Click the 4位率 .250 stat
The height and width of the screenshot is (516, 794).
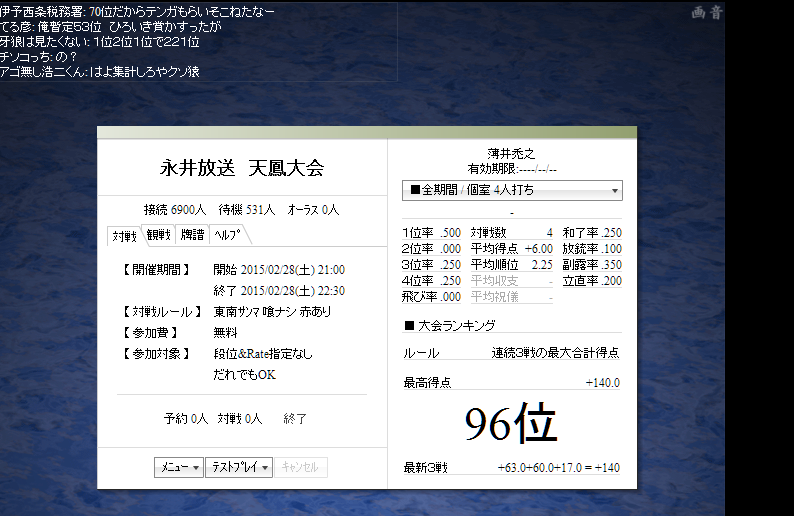(431, 281)
